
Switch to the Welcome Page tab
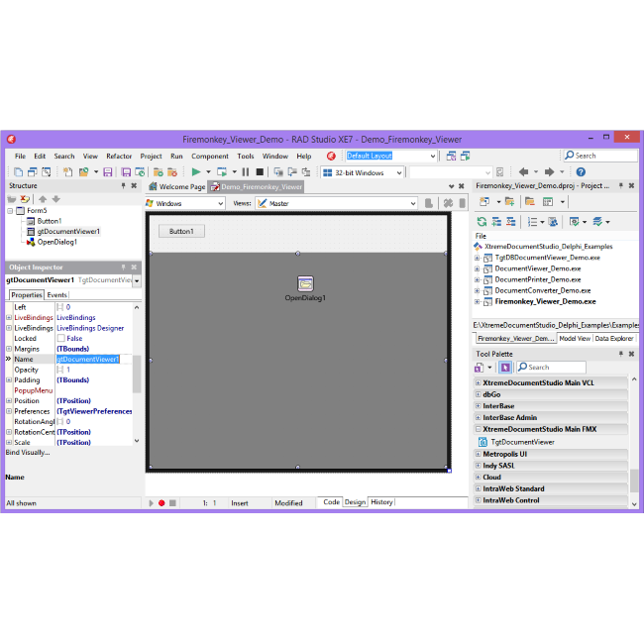point(177,187)
